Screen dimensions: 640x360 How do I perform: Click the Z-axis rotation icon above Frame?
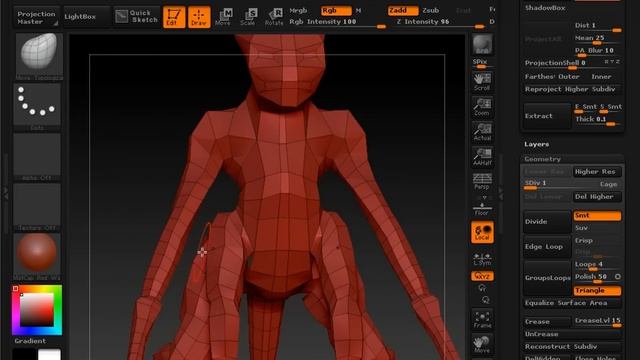pyautogui.click(x=485, y=300)
